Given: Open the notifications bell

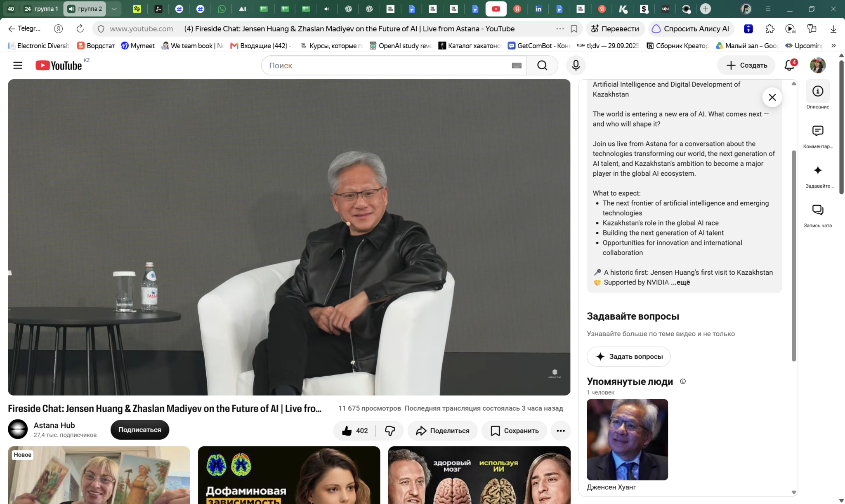Looking at the screenshot, I should click(790, 65).
